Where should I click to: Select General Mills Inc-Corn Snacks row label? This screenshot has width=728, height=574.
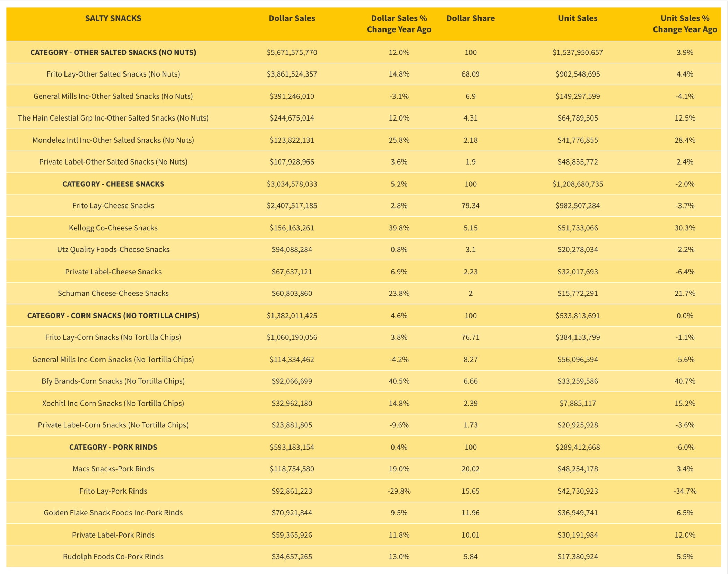(x=113, y=360)
